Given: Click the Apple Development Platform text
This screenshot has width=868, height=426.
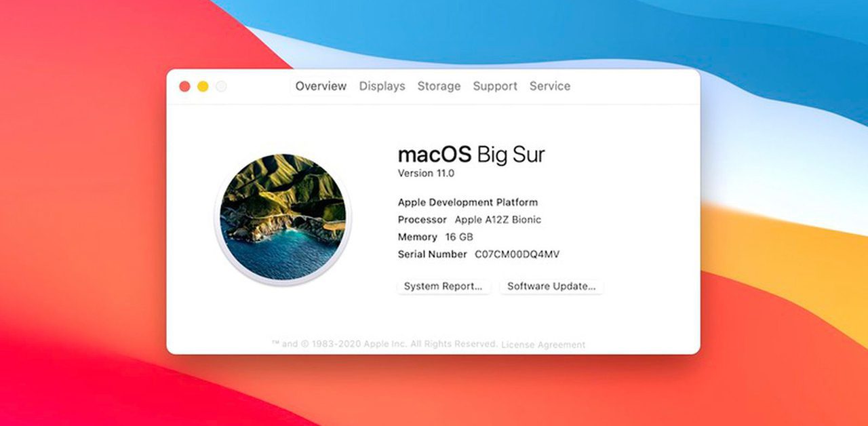Looking at the screenshot, I should 468,202.
